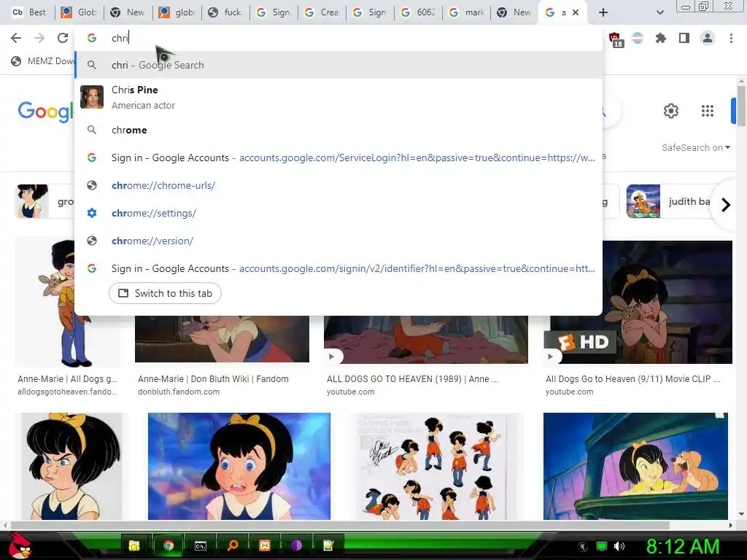Click Switch to this tab button
The image size is (747, 560).
coord(165,293)
